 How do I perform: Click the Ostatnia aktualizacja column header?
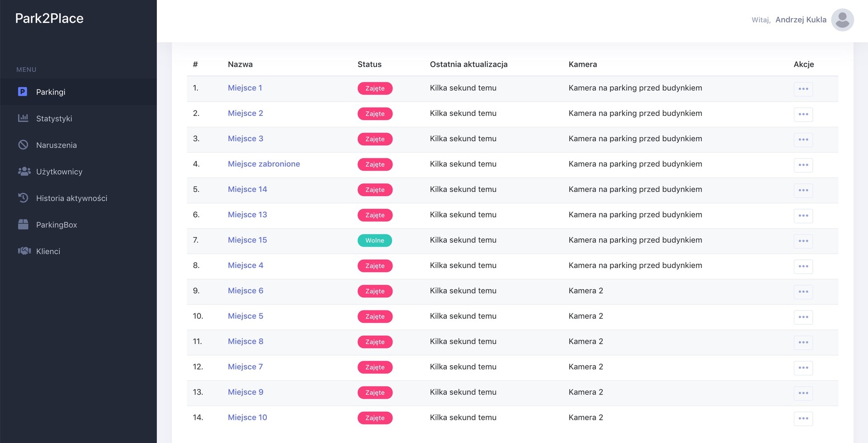click(x=469, y=64)
